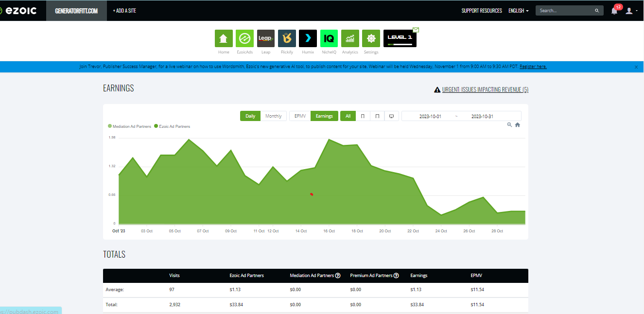Click average visits value 97
Viewport: 644px width, 314px height.
click(172, 290)
